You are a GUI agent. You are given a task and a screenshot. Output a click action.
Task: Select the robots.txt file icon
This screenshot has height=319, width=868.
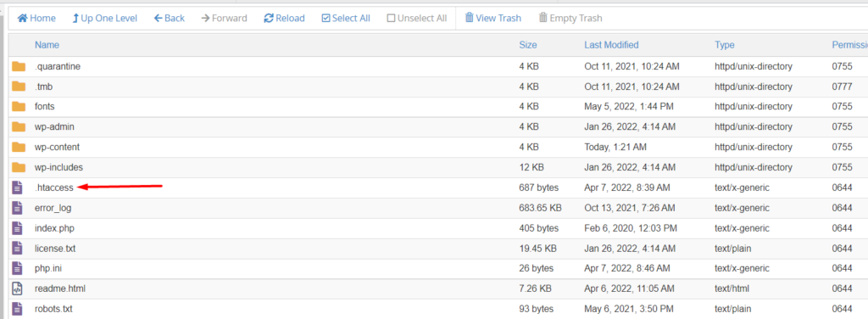[x=18, y=309]
